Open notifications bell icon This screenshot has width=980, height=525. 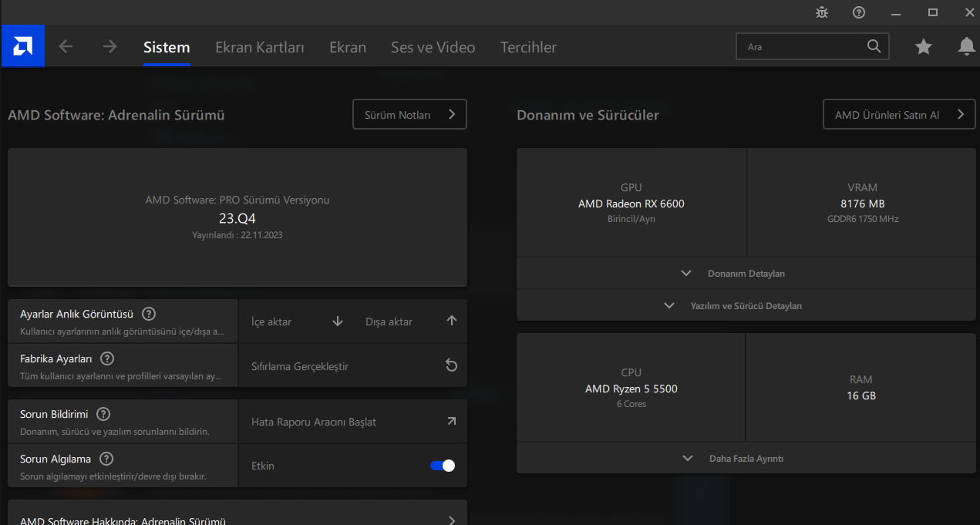(966, 47)
